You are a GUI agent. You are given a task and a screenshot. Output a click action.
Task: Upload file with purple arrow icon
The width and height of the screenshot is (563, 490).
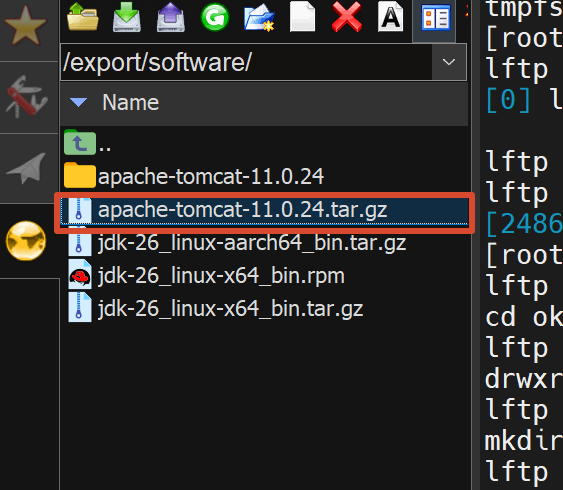pyautogui.click(x=171, y=17)
